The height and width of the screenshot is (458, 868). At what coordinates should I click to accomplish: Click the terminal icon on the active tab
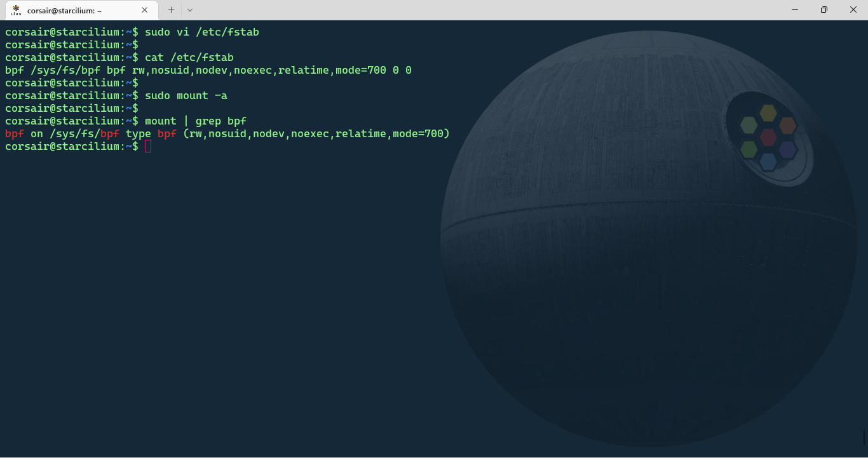[x=15, y=10]
